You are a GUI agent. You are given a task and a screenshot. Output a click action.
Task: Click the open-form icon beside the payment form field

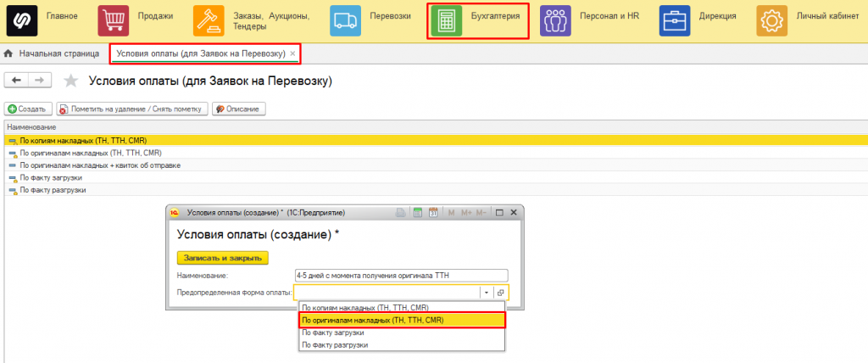tap(500, 292)
